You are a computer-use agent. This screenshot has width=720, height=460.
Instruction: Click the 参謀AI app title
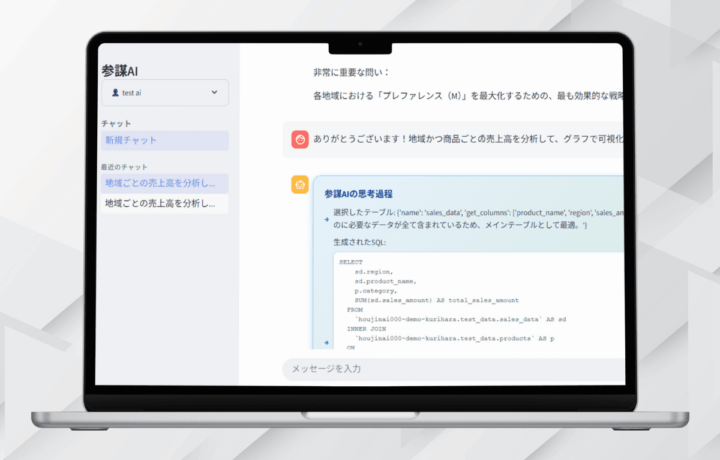click(x=120, y=70)
